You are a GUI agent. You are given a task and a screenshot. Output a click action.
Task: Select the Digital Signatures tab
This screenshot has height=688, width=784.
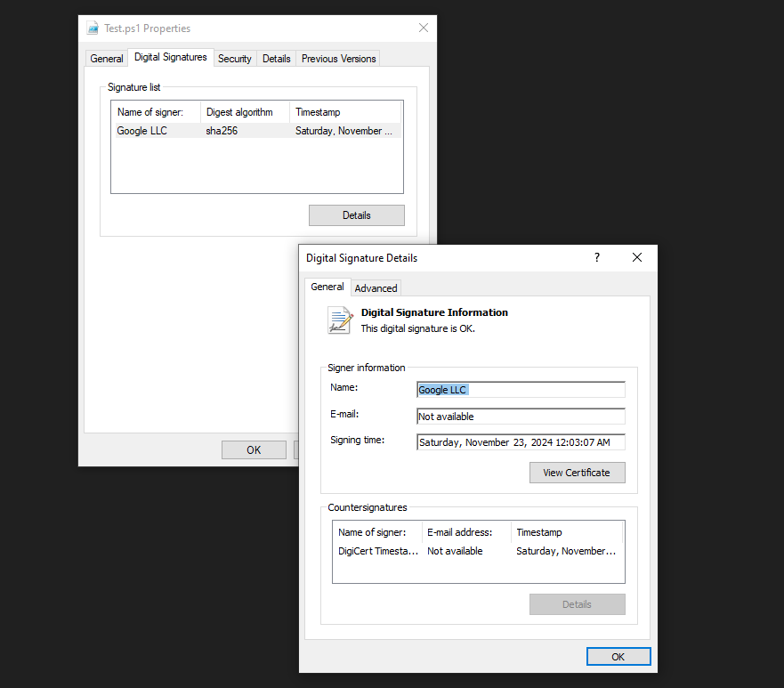tap(171, 58)
